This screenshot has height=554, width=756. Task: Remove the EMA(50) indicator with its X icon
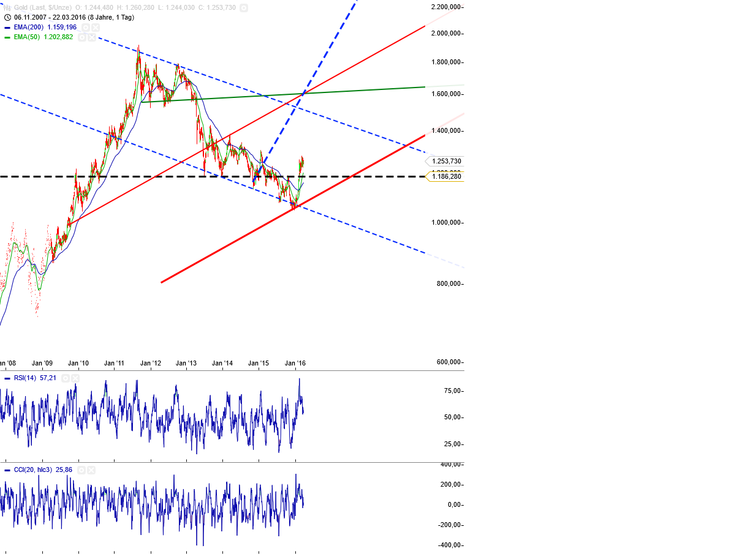91,37
